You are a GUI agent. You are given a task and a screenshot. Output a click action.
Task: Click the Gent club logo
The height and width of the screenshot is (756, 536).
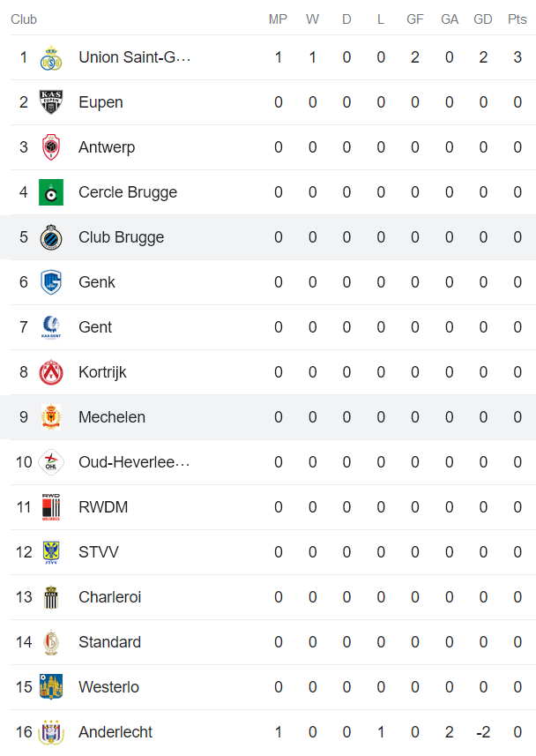[x=51, y=327]
